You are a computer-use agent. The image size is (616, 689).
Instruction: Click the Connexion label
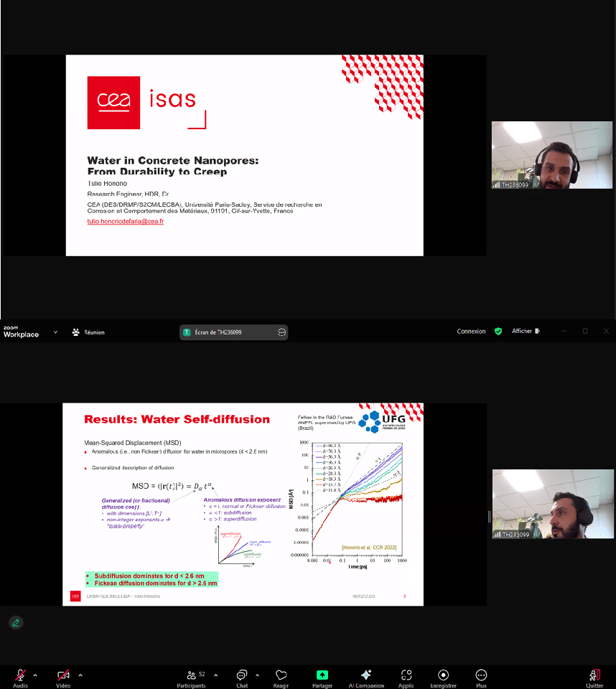point(471,332)
